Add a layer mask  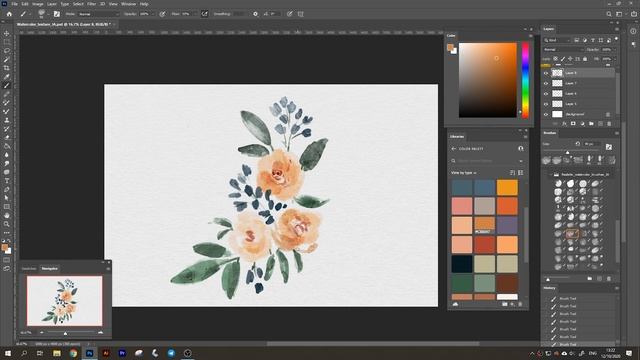(573, 124)
